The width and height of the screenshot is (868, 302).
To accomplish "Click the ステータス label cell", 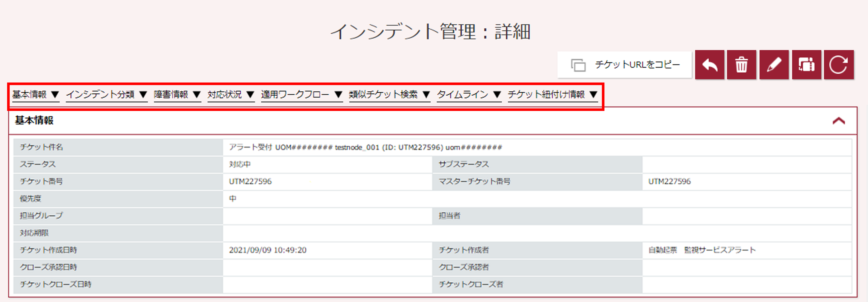I will coord(118,164).
